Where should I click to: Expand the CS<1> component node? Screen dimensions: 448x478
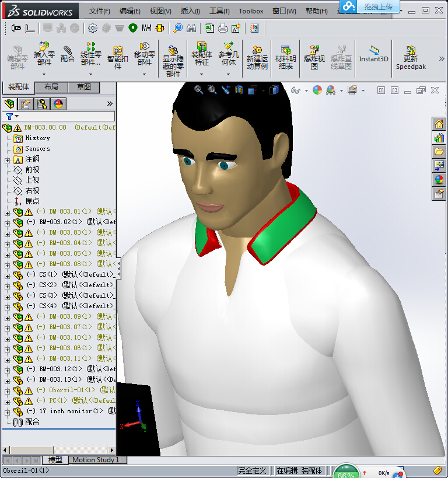click(x=8, y=276)
